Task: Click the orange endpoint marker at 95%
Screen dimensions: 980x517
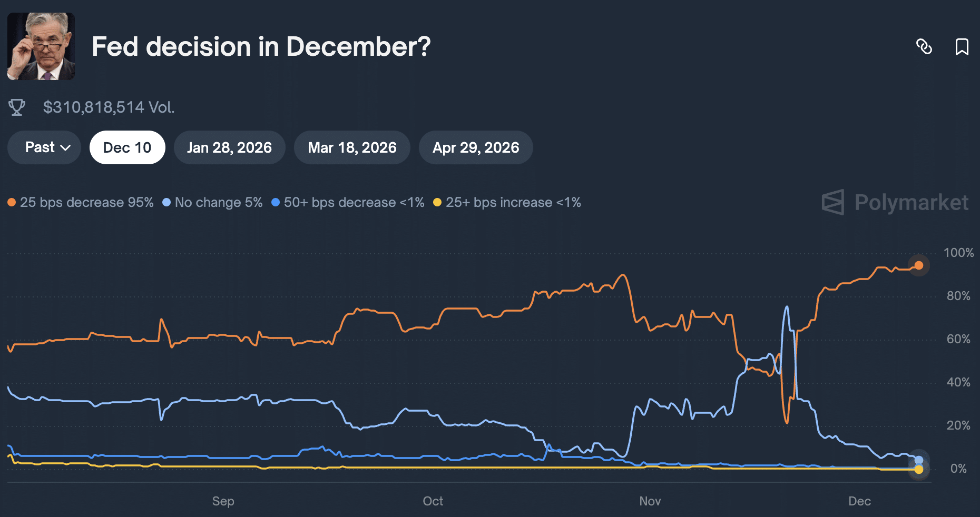Action: [x=918, y=265]
